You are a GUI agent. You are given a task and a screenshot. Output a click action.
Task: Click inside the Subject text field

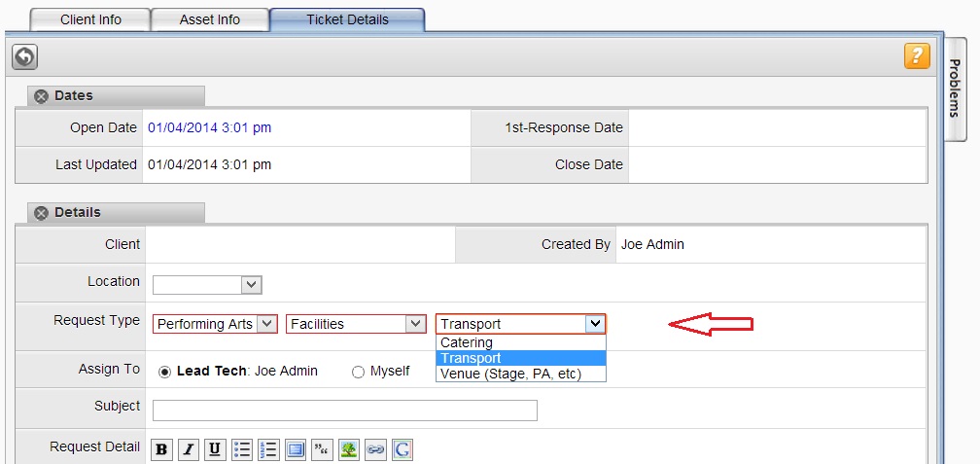pyautogui.click(x=345, y=410)
